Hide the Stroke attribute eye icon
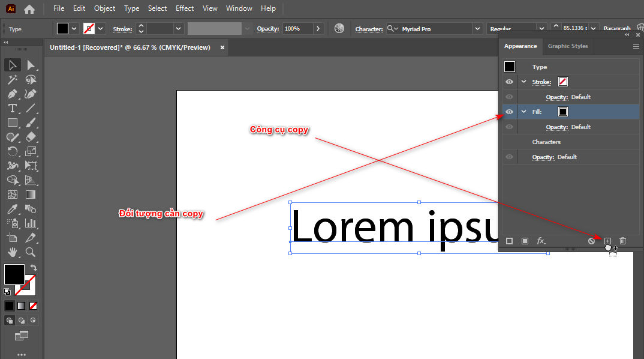Screen dimensions: 644x359 [509, 82]
